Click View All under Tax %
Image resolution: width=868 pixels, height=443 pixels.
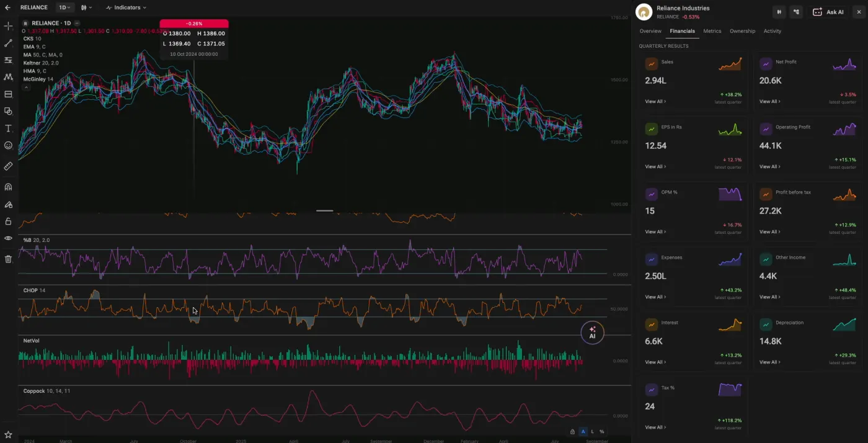click(655, 427)
